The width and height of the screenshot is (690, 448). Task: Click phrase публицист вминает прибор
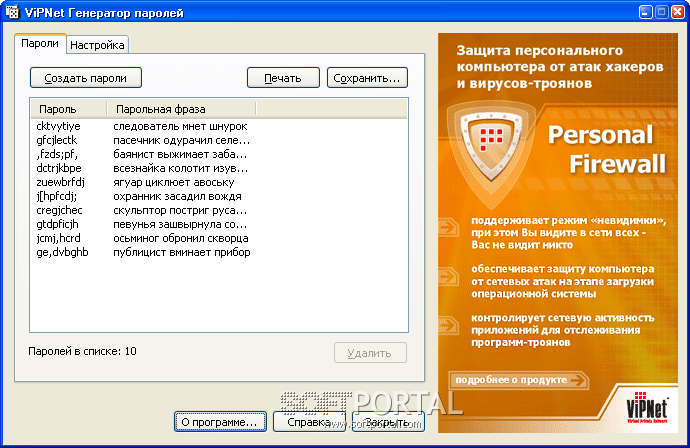(x=182, y=252)
